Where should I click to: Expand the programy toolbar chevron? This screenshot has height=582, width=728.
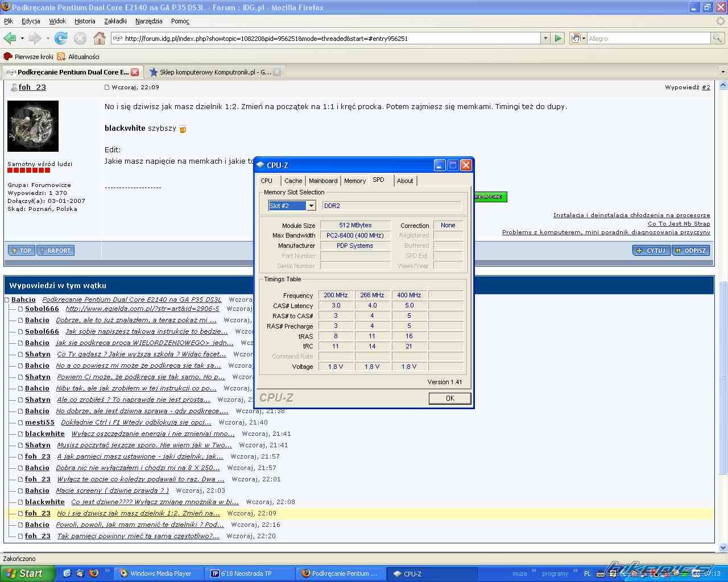[575, 570]
